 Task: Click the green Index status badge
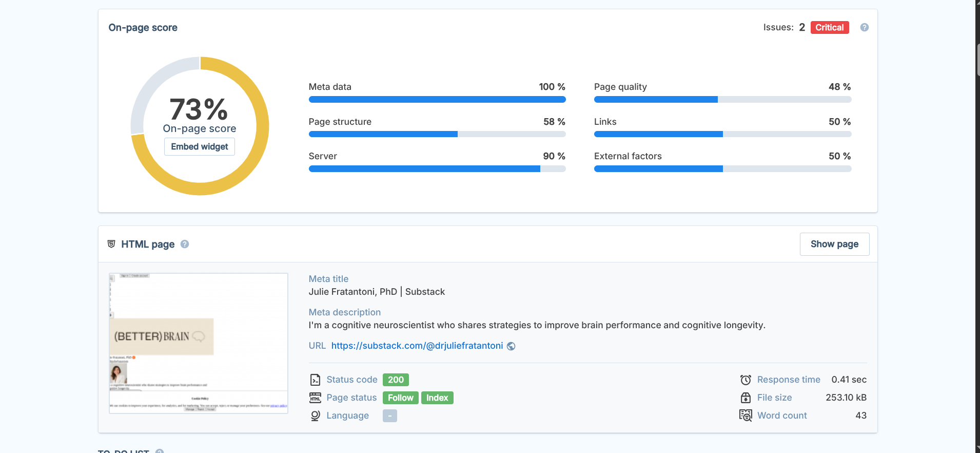(x=437, y=398)
